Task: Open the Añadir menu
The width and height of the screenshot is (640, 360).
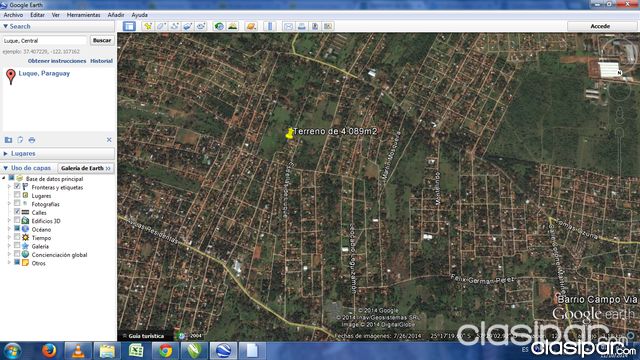Action: pos(116,15)
